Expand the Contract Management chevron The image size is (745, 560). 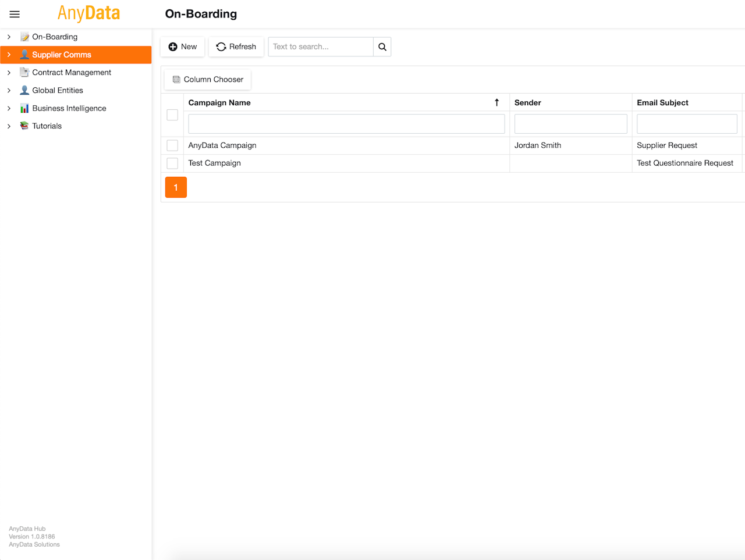[9, 73]
